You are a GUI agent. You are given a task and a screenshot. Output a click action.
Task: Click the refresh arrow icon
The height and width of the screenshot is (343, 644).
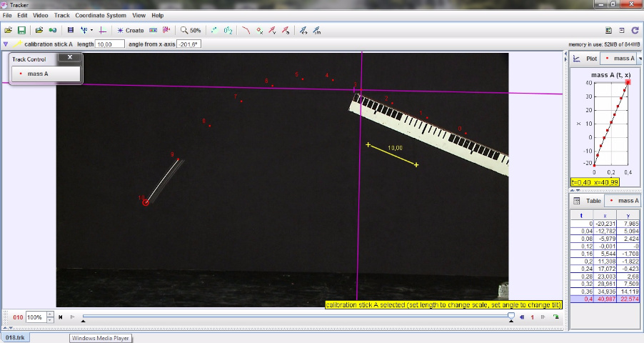[635, 31]
